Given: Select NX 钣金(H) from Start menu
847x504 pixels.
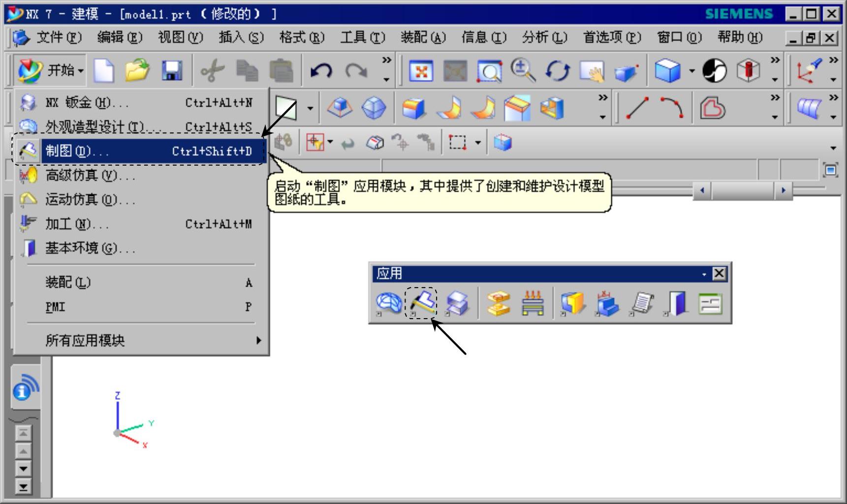Looking at the screenshot, I should coord(141,103).
